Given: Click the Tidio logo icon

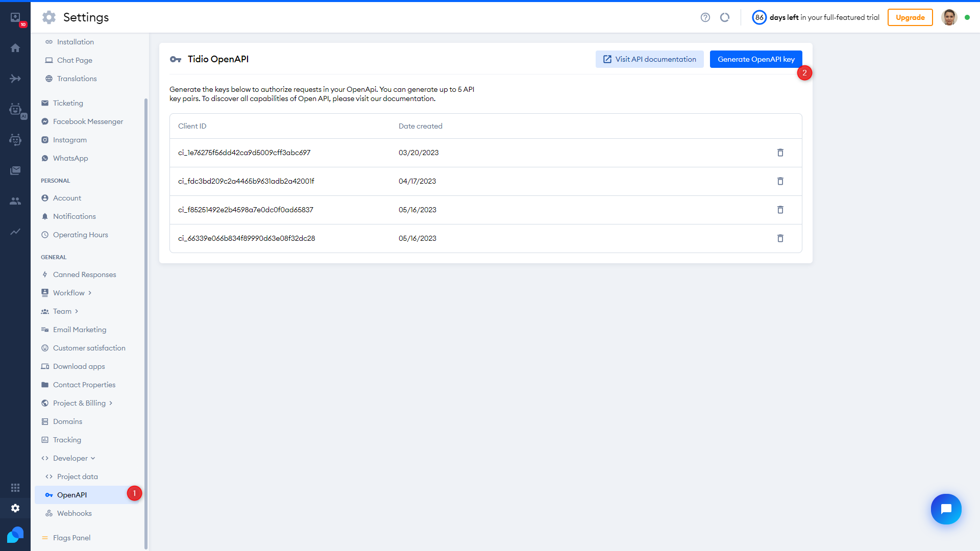Looking at the screenshot, I should 15,535.
